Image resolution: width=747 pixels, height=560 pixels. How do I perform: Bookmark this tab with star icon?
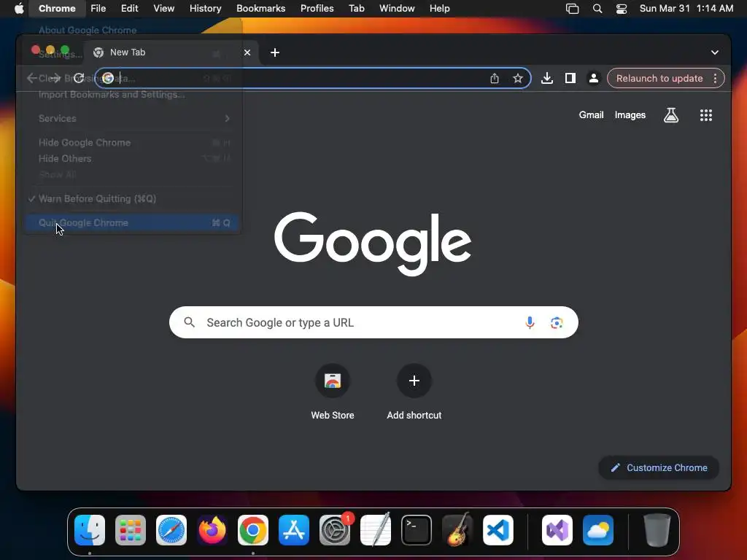(518, 78)
